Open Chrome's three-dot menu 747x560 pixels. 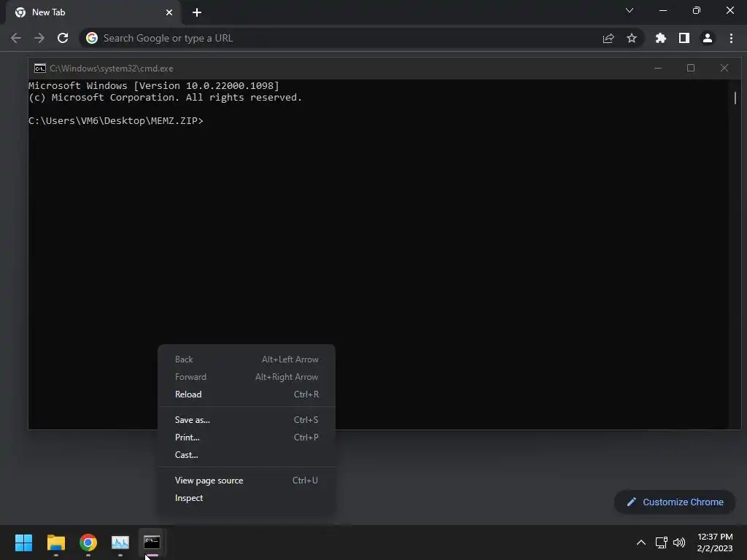point(731,38)
